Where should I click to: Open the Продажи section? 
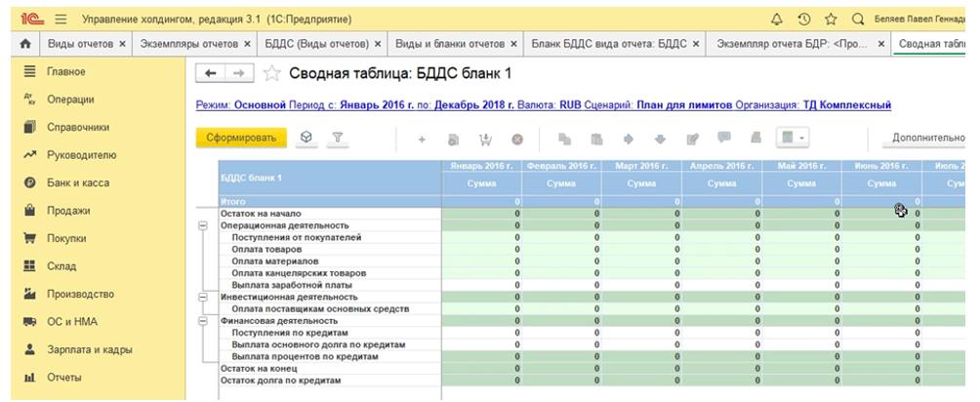point(67,211)
